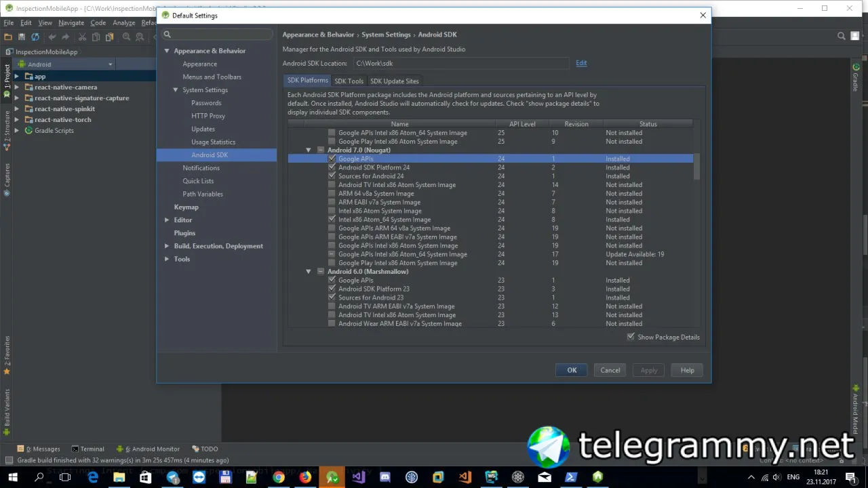Image resolution: width=868 pixels, height=488 pixels.
Task: Collapse the Android 7.0 (Nougat) group
Action: click(309, 150)
